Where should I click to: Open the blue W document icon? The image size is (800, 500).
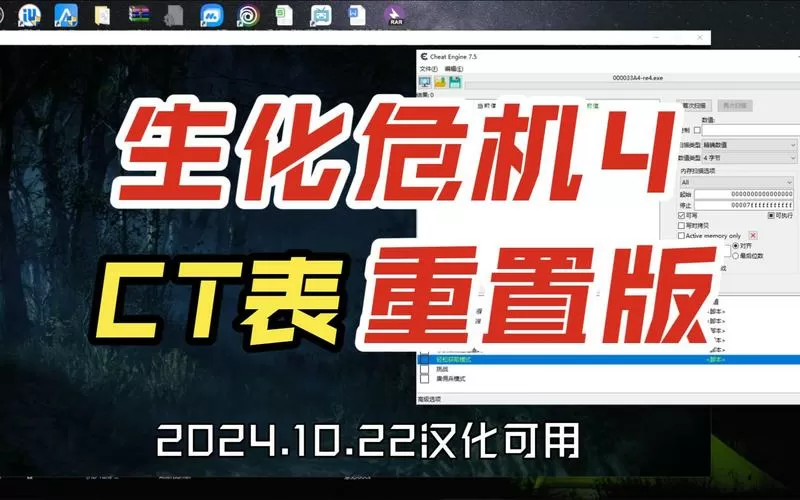tap(357, 15)
